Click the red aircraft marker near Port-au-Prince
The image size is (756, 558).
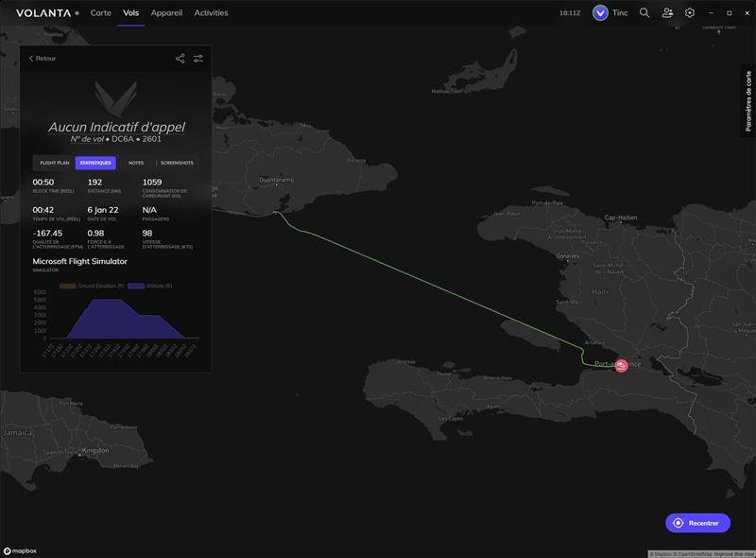click(621, 366)
